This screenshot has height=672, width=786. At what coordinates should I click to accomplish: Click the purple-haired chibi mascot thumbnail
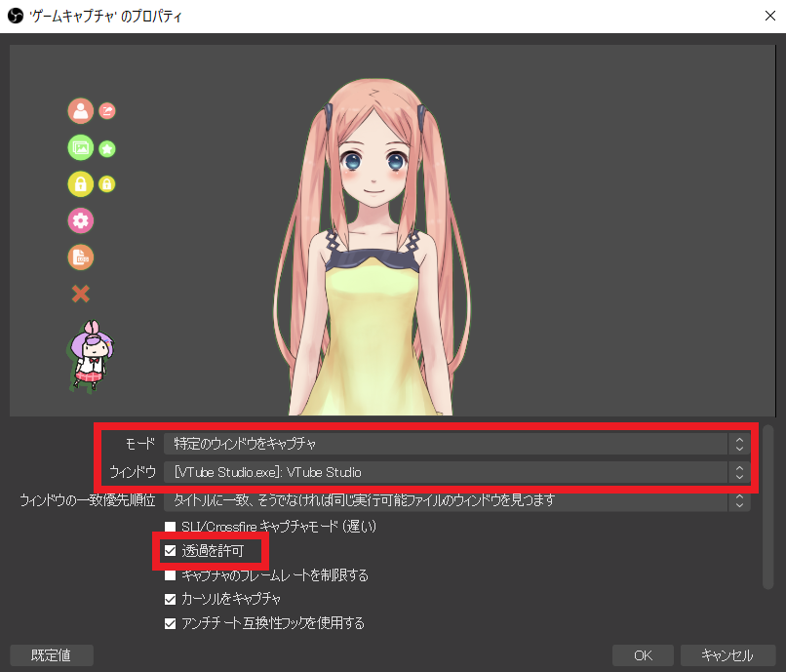pos(91,356)
